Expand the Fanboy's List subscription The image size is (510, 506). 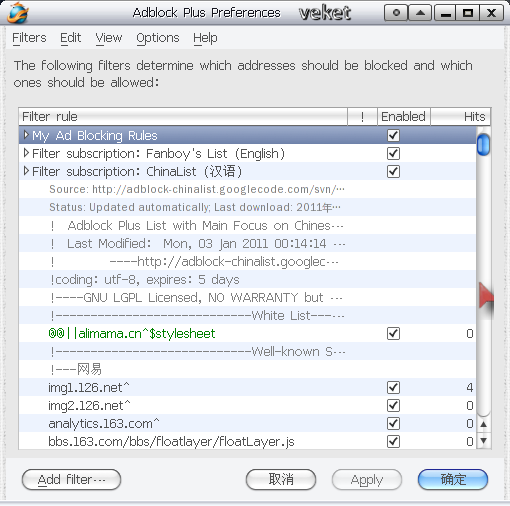26,153
